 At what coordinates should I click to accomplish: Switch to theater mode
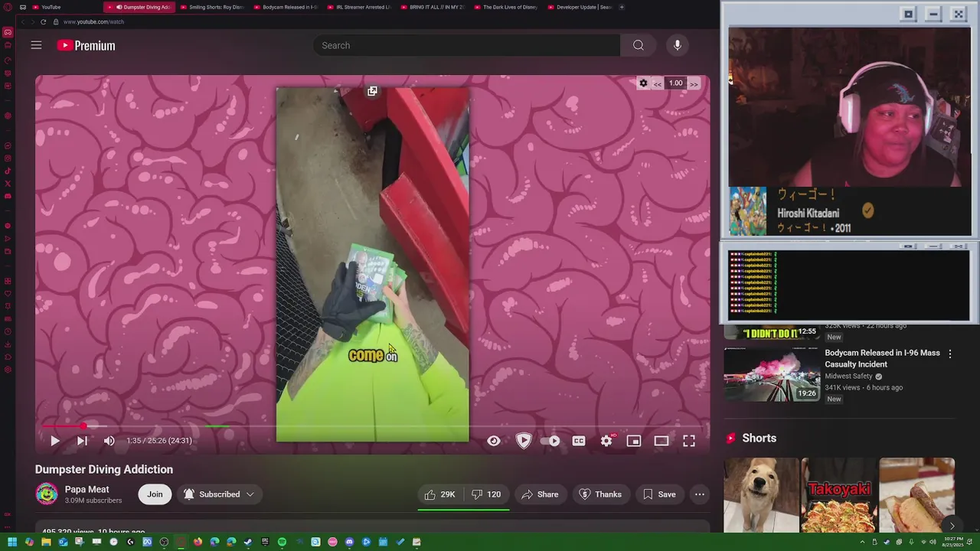coord(661,441)
